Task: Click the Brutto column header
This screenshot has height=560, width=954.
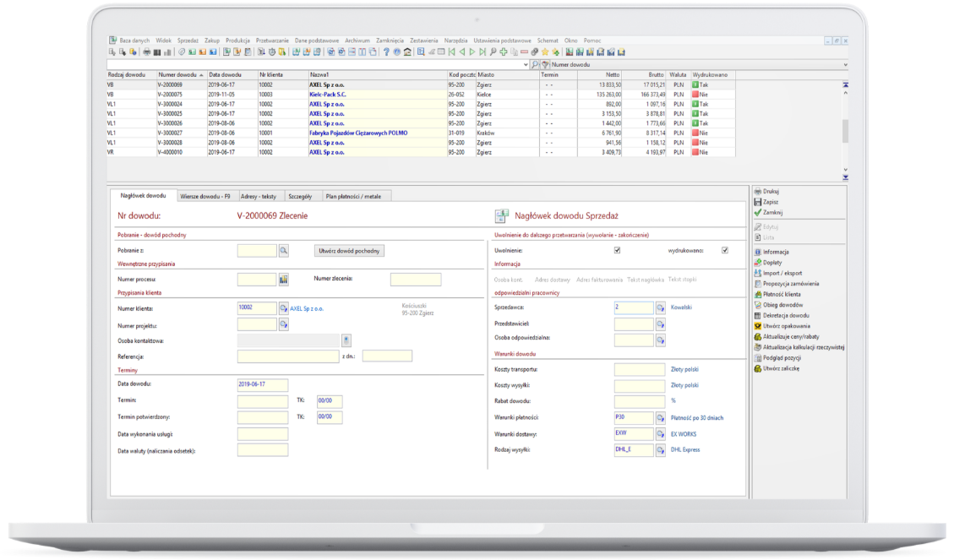Action: [645, 75]
